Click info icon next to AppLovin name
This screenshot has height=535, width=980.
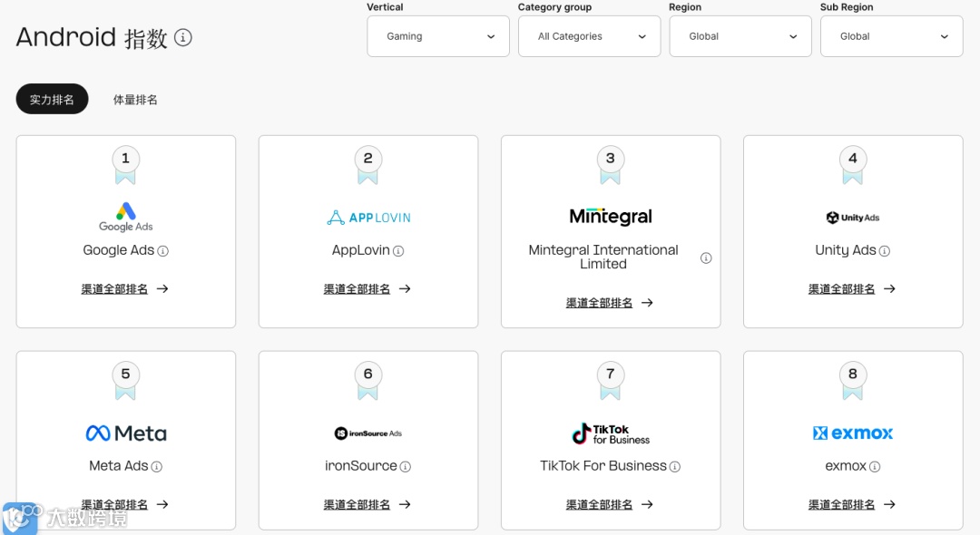coord(398,251)
